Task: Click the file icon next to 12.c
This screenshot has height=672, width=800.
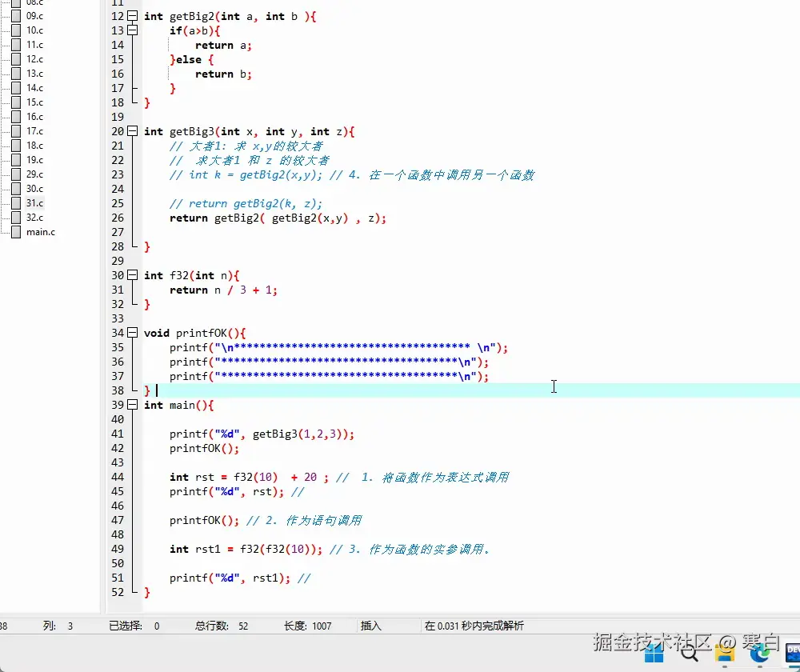Action: (x=16, y=58)
